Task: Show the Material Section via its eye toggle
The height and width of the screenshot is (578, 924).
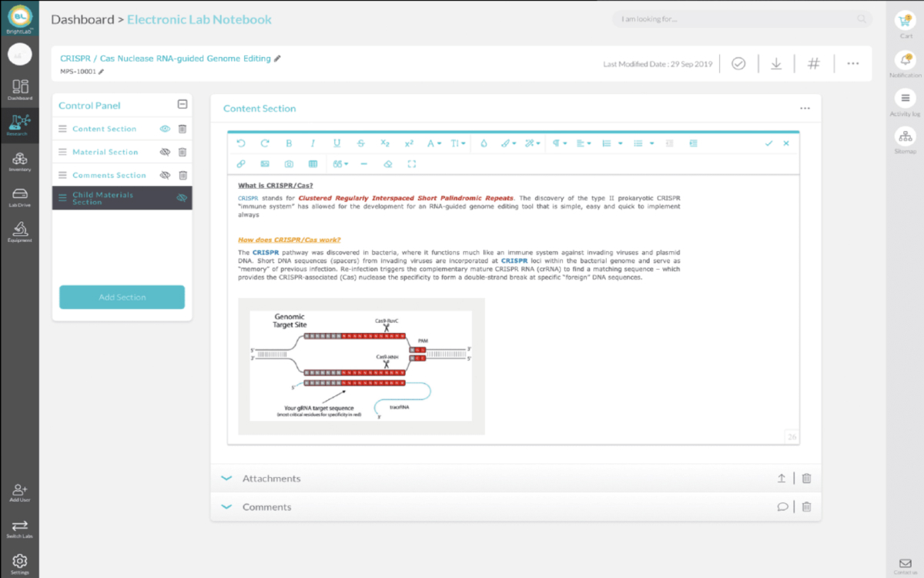Action: click(165, 153)
